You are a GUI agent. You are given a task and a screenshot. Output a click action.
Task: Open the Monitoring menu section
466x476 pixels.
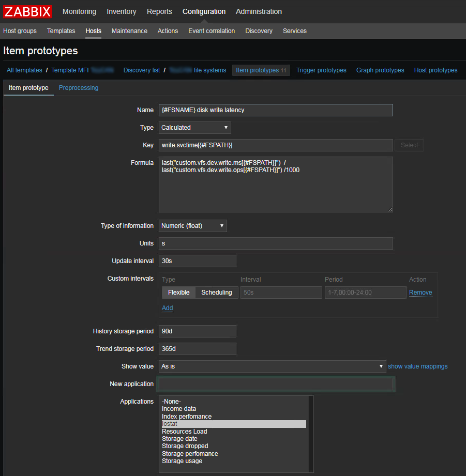[x=79, y=11]
